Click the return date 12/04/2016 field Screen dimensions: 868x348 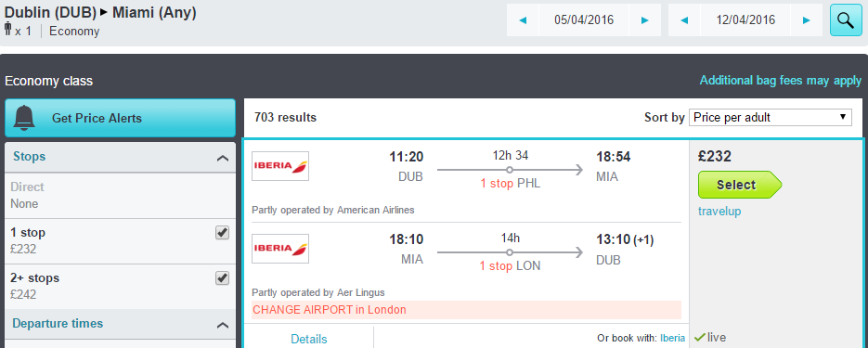[745, 19]
